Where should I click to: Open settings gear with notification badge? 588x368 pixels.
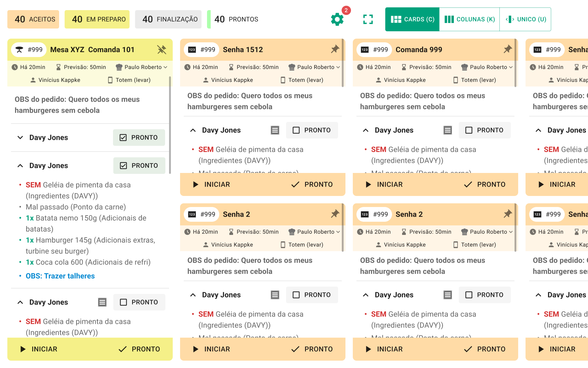tap(337, 19)
